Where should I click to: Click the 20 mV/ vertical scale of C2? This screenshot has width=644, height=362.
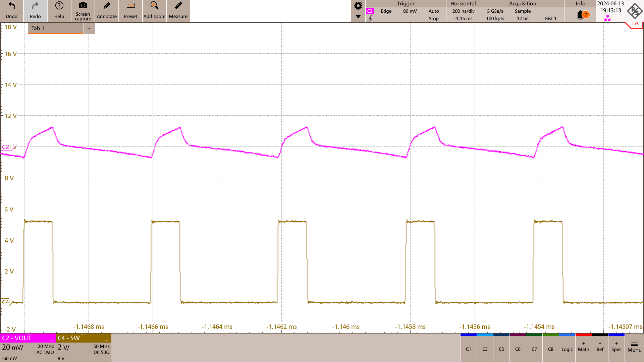point(13,347)
